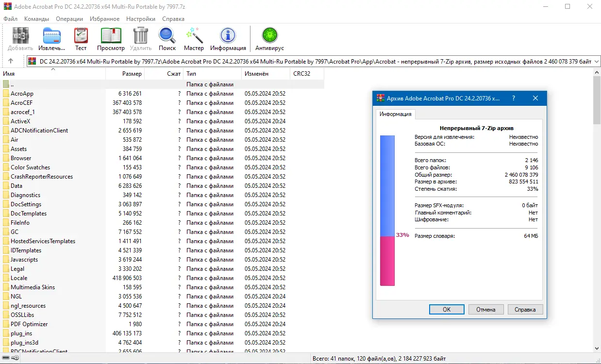
Task: Open the Избранное menu
Action: (x=104, y=19)
